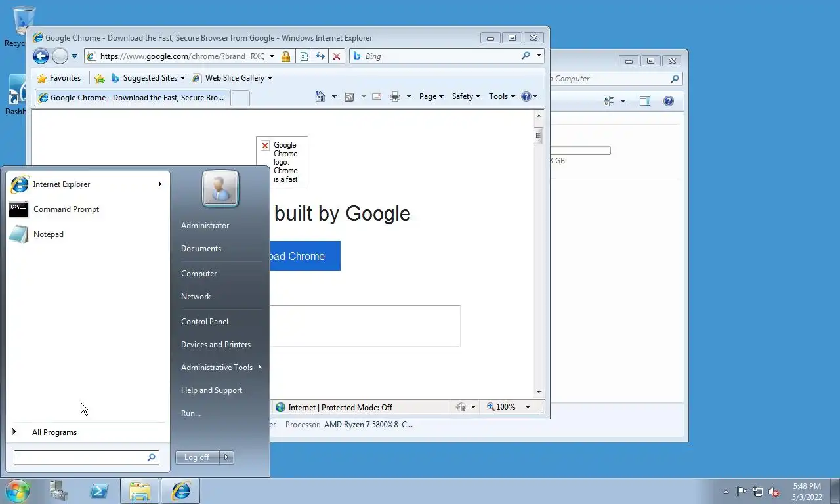Refresh the page with the refresh icon
840x504 pixels.
coord(320,56)
